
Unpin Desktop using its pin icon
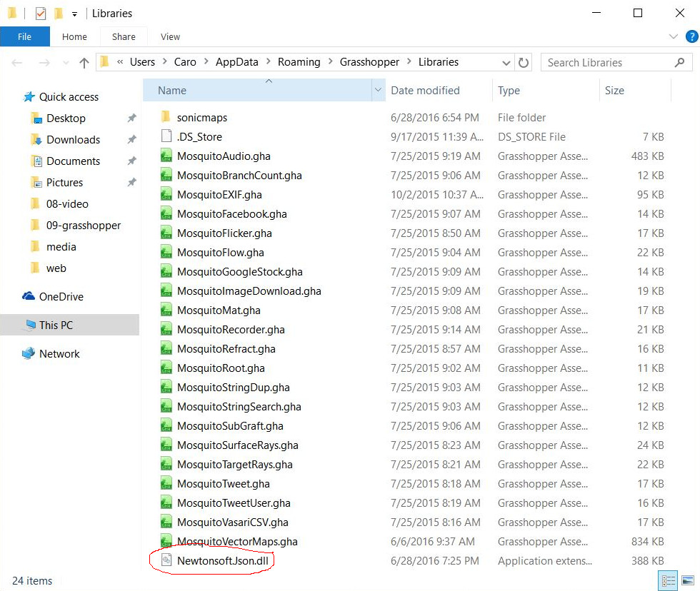coord(131,118)
